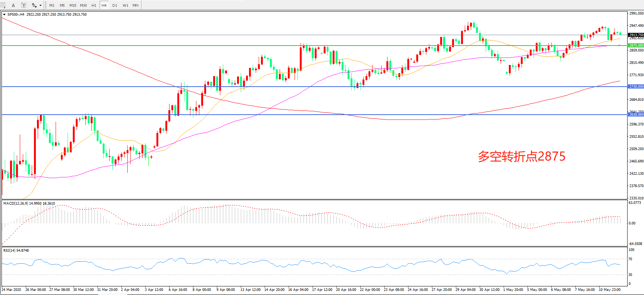Click the blue 2630.000 price level label
The width and height of the screenshot is (644, 295).
pos(636,115)
